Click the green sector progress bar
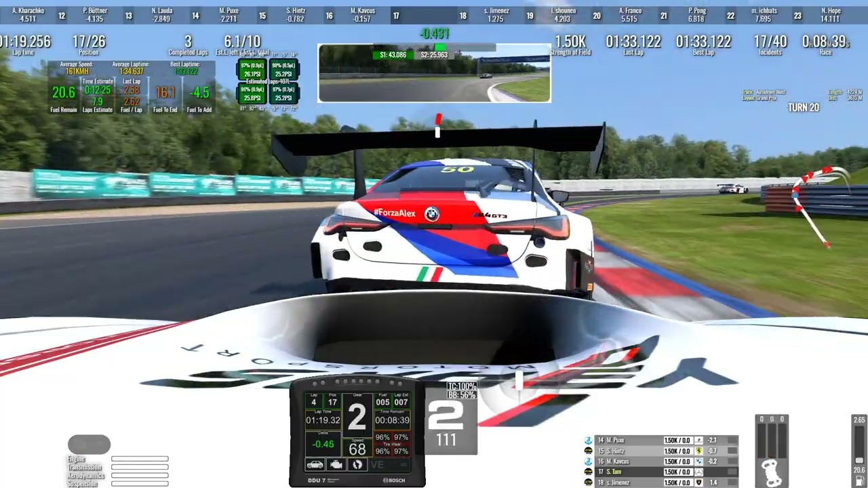 440,47
